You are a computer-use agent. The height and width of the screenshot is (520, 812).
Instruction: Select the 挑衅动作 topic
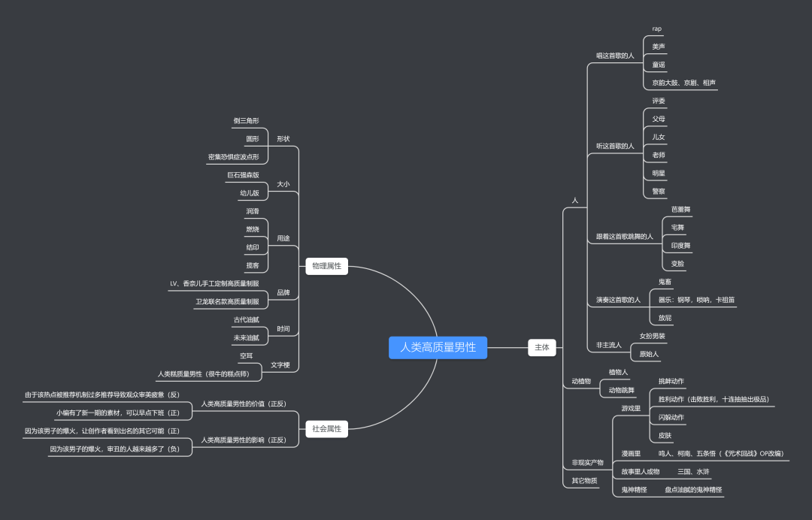pos(671,381)
